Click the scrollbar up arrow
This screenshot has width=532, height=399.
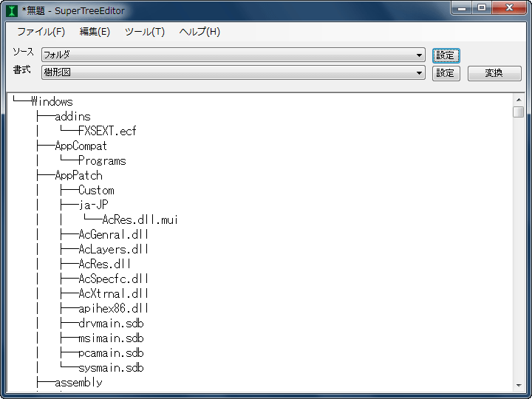[518, 99]
